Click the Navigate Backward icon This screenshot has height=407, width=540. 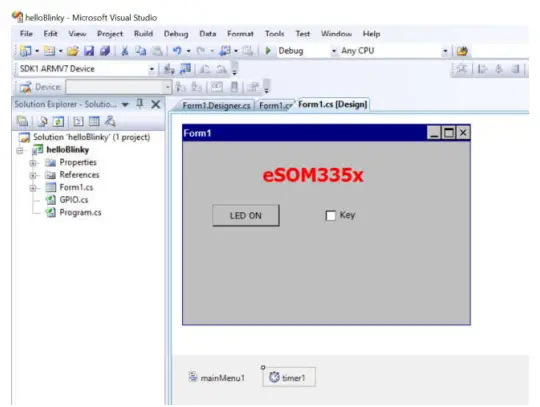[x=225, y=51]
